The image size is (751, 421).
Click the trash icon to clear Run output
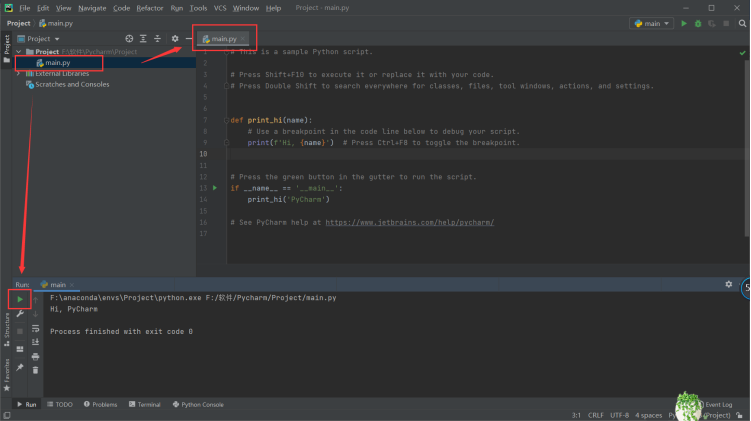[x=36, y=370]
